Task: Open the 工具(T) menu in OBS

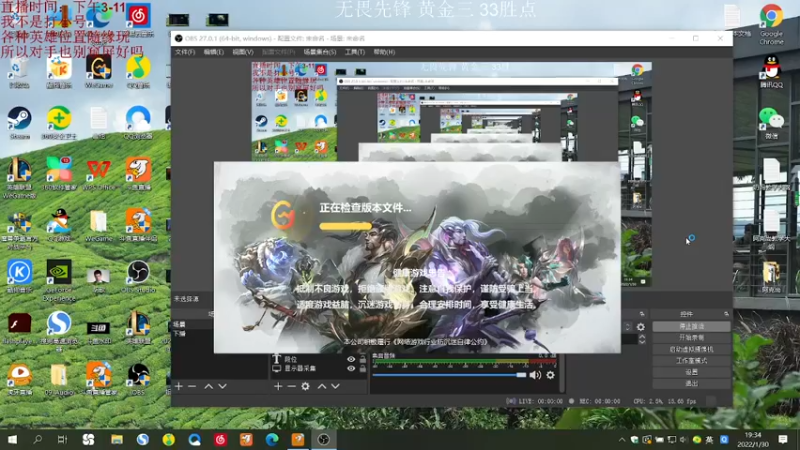Action: [x=355, y=52]
